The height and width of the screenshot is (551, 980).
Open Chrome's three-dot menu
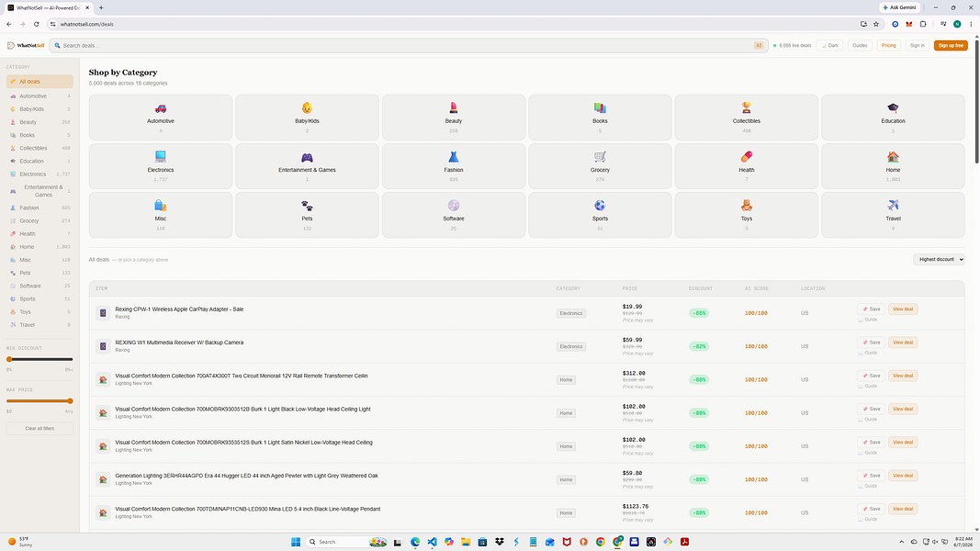coord(971,25)
